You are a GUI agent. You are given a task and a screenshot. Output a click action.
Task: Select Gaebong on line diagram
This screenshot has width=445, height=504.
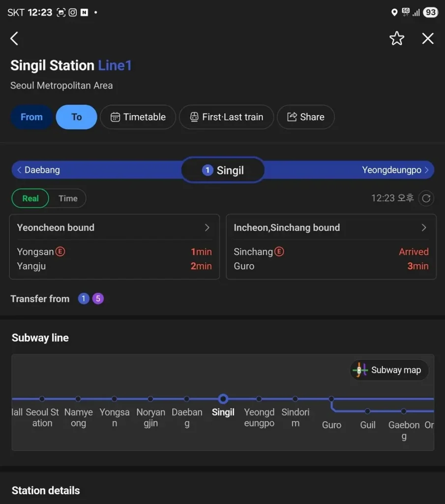[x=404, y=411]
